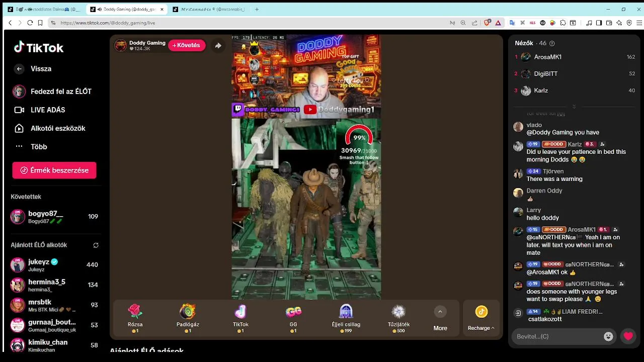Viewport: 644px width, 362px height.
Task: Click the Brave Shields lion icon
Action: [487, 23]
